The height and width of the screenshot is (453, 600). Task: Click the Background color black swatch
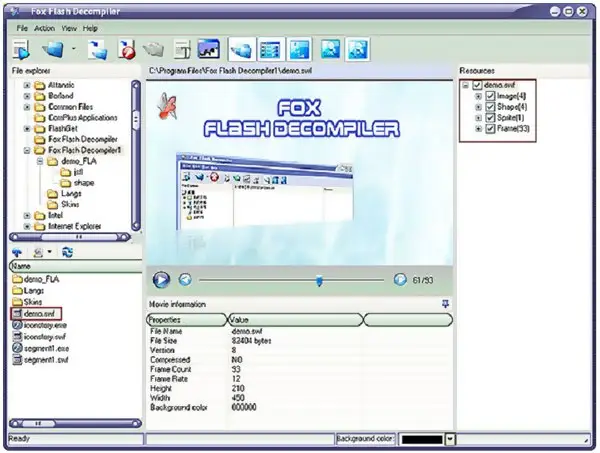[x=422, y=439]
